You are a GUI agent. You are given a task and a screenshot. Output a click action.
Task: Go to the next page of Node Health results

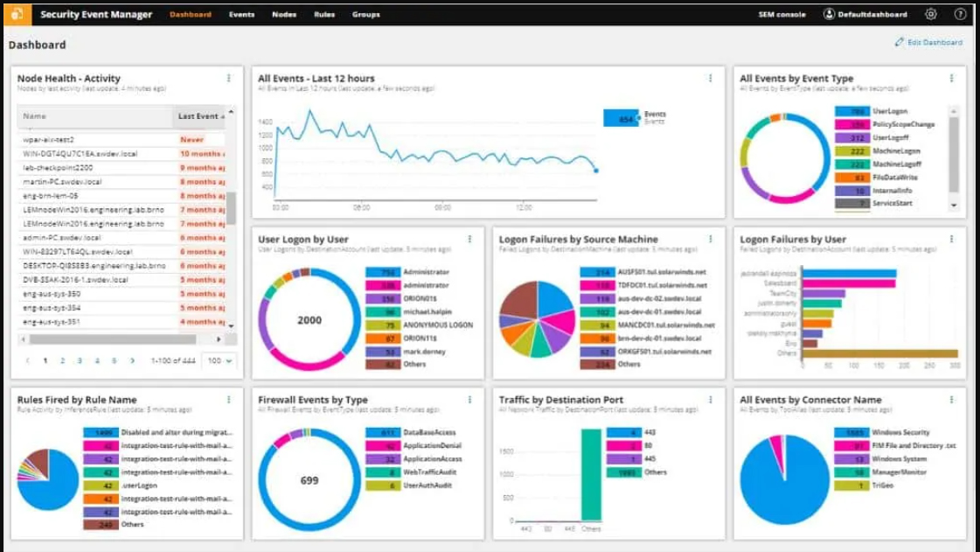tap(132, 360)
